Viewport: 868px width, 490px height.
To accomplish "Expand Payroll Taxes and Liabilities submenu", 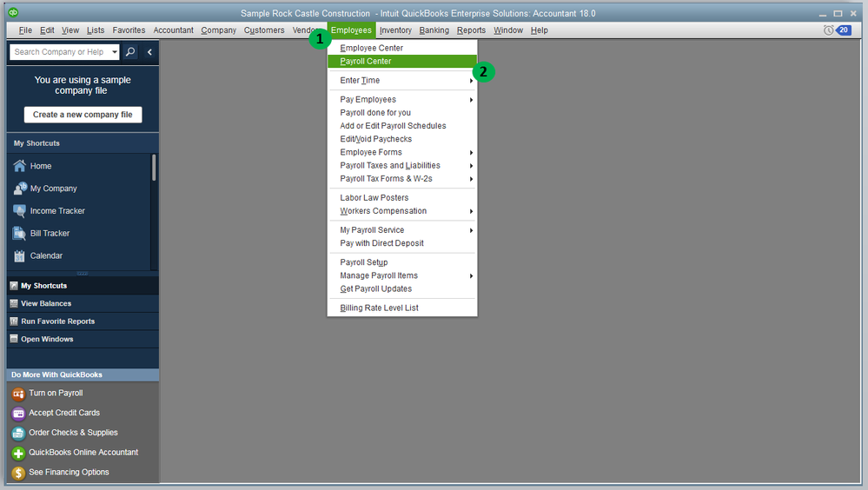I will click(471, 166).
